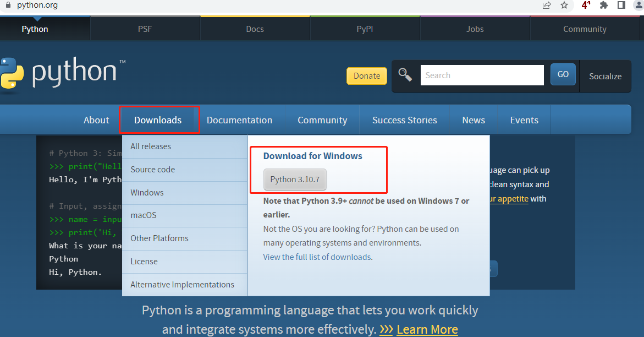Open the Community top tab

585,29
